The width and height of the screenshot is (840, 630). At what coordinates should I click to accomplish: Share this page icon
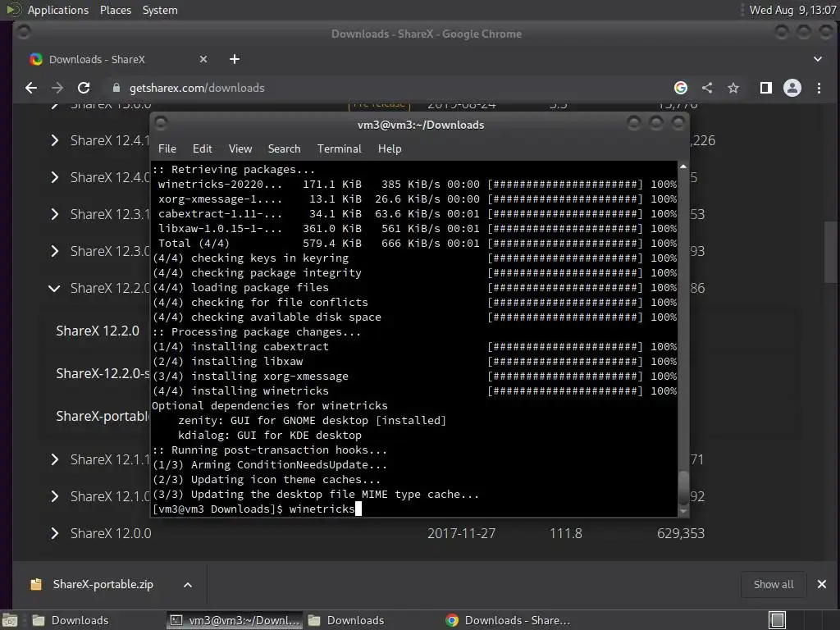707,88
